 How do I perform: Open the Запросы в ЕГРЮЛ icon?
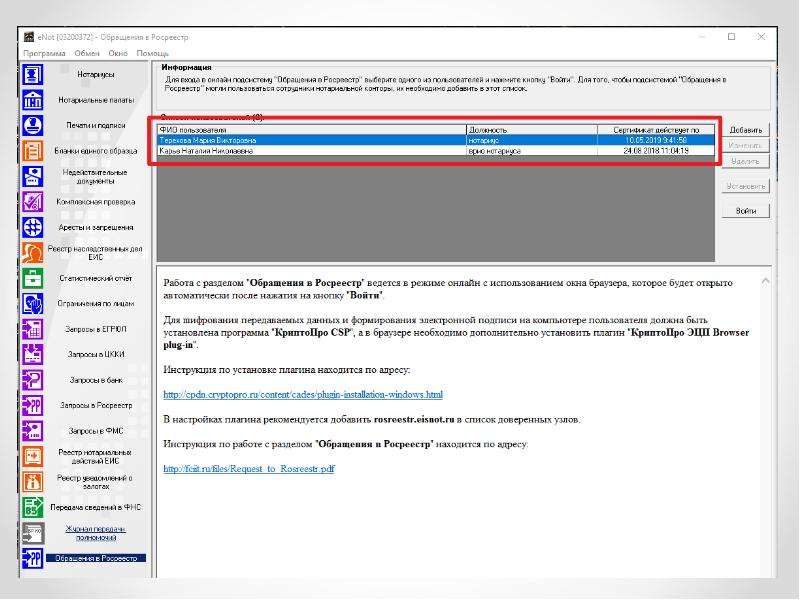pos(33,330)
